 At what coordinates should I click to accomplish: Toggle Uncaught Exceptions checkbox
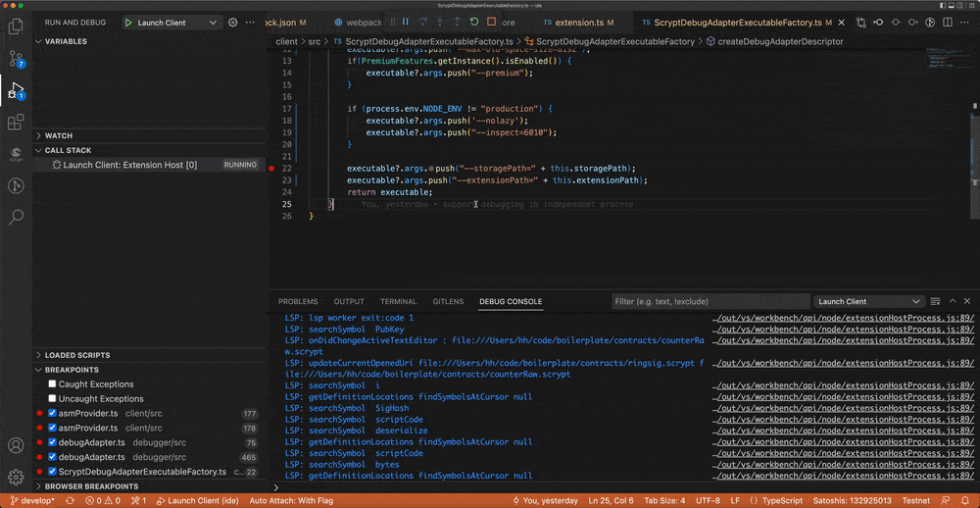tap(53, 398)
